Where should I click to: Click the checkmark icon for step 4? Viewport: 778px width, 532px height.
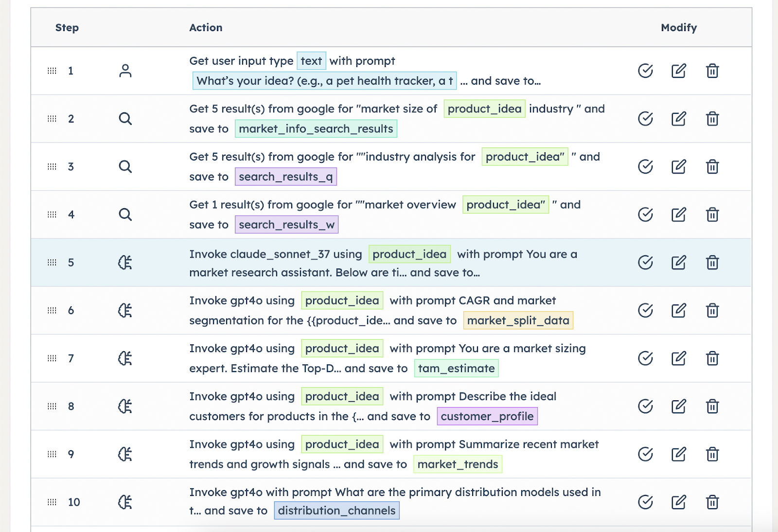pos(645,214)
